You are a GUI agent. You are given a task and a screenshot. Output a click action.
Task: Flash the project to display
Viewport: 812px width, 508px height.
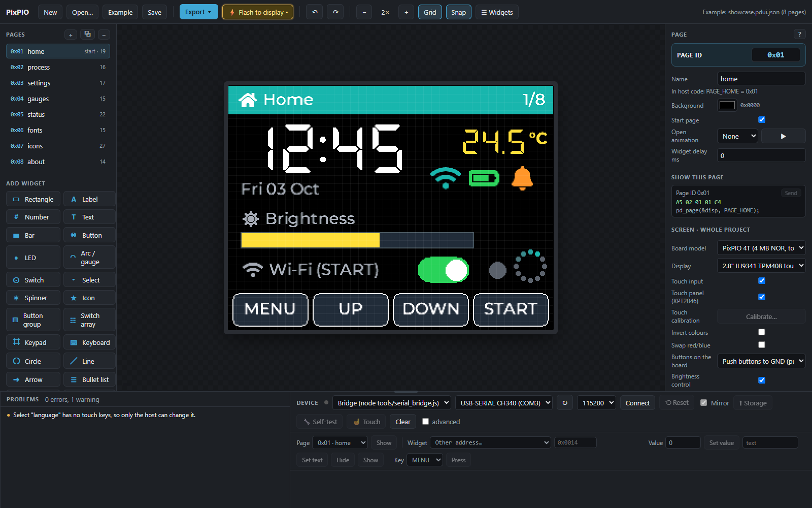(x=258, y=12)
